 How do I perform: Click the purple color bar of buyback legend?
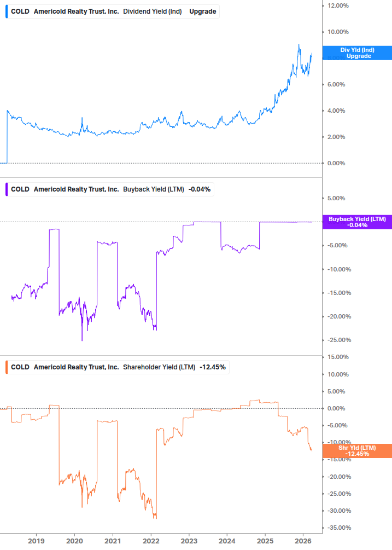click(7, 189)
